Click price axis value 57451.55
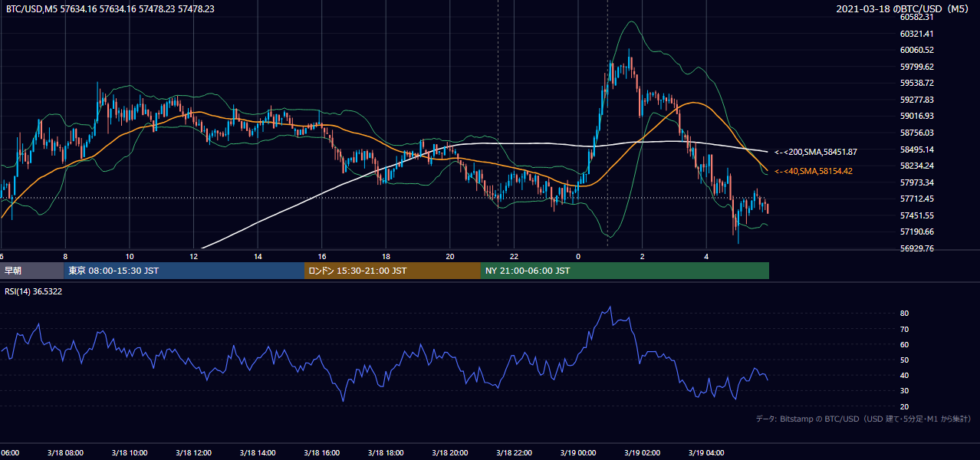The height and width of the screenshot is (460, 980). (x=916, y=215)
